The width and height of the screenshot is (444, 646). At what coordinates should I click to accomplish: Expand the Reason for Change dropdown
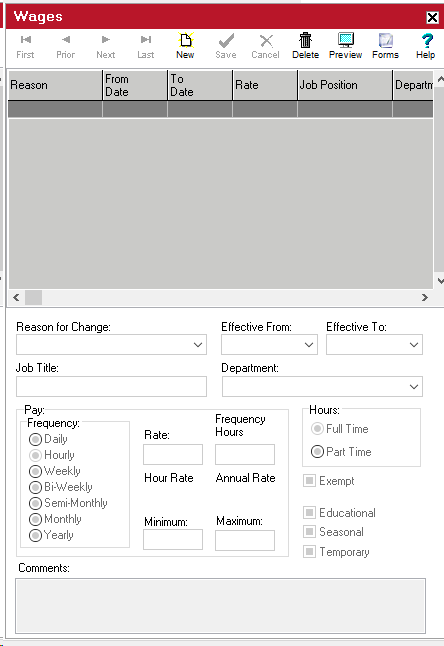pyautogui.click(x=198, y=345)
